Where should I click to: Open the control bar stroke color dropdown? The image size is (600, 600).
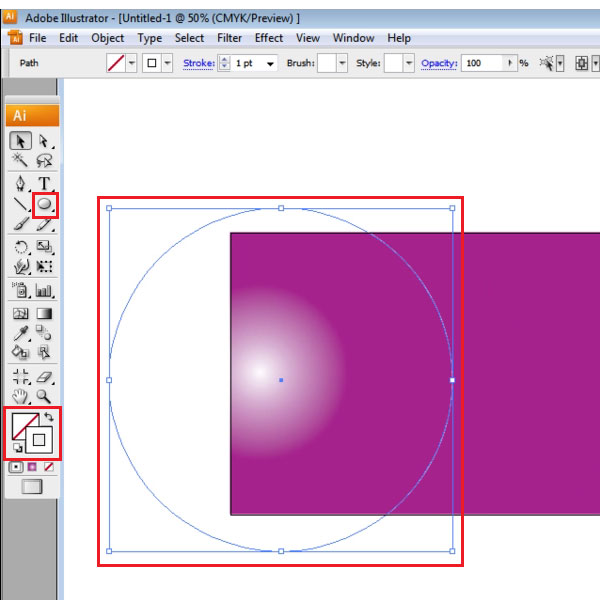click(x=167, y=63)
